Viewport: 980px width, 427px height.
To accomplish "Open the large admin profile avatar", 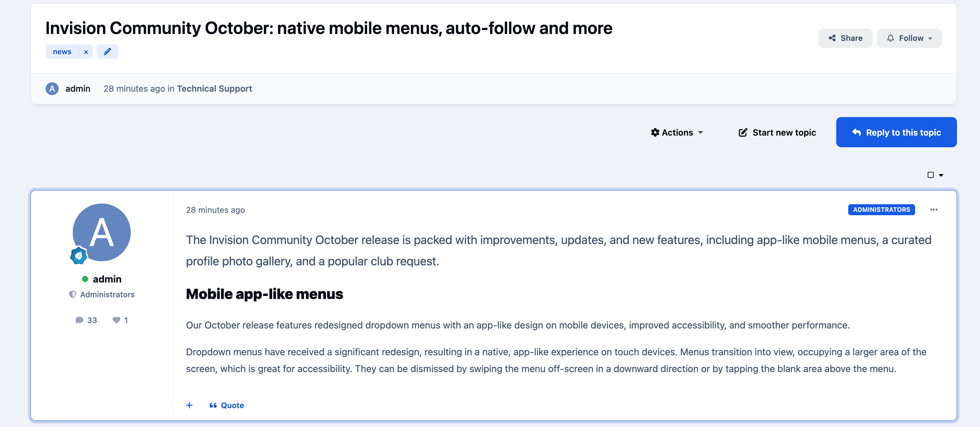I will pyautogui.click(x=102, y=232).
